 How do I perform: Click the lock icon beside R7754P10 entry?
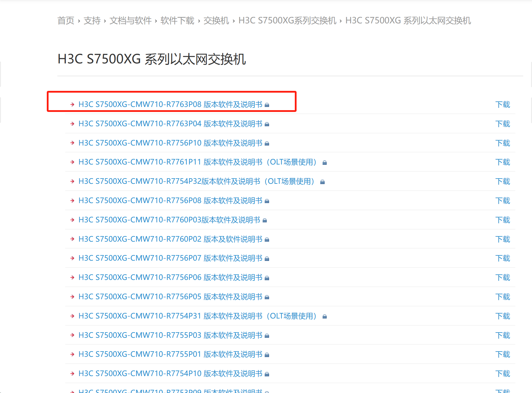[267, 374]
